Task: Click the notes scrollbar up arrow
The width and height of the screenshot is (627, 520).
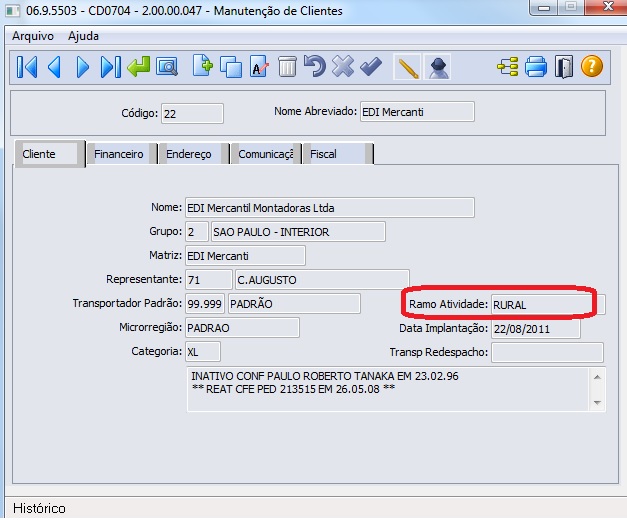Action: 597,377
